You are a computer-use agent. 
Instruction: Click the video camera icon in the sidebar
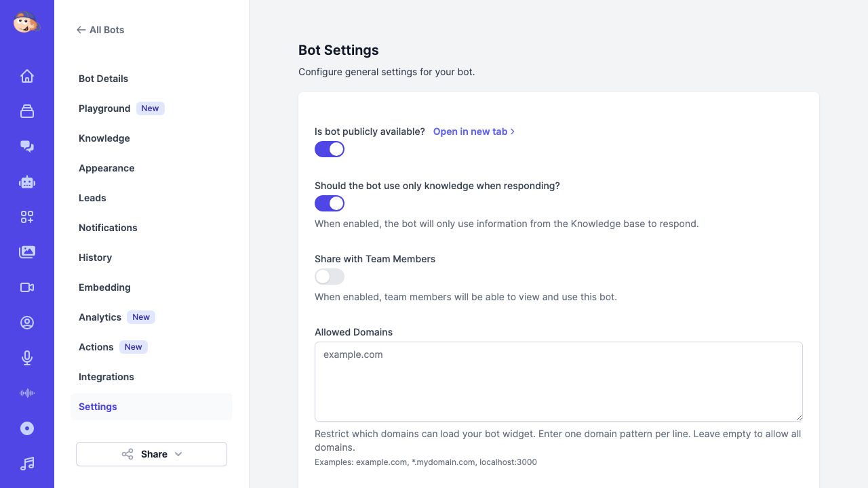coord(27,287)
